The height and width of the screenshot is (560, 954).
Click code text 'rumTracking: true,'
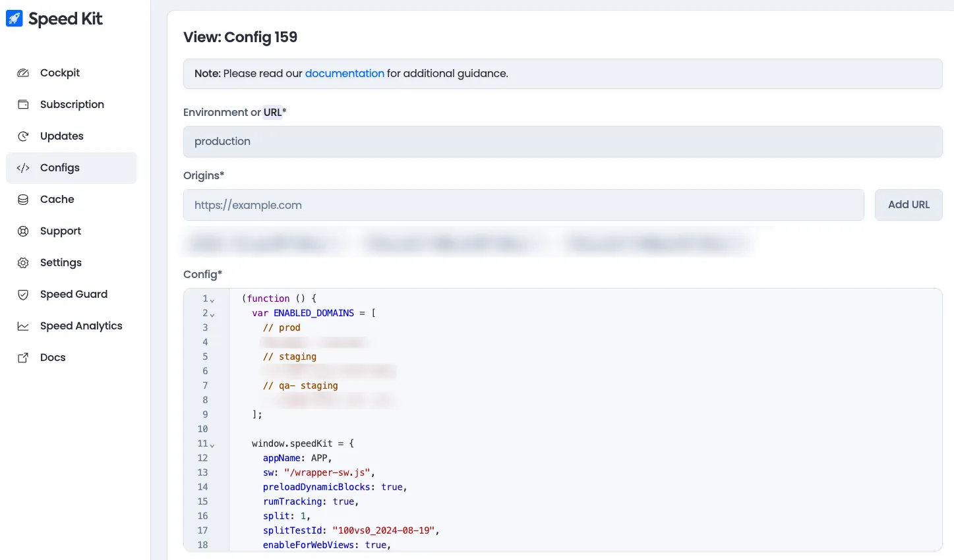coord(311,501)
